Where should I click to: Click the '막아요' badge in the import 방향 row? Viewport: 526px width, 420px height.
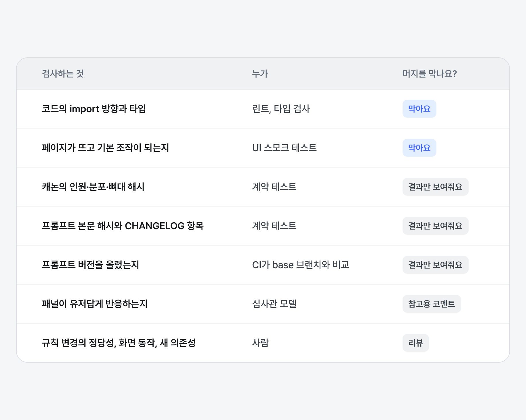click(419, 109)
